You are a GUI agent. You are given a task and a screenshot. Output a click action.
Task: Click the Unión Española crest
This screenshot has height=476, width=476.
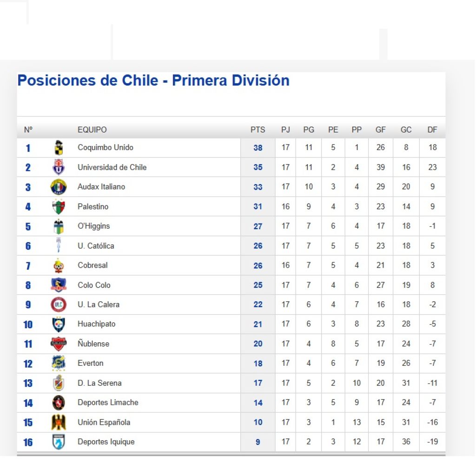(59, 422)
